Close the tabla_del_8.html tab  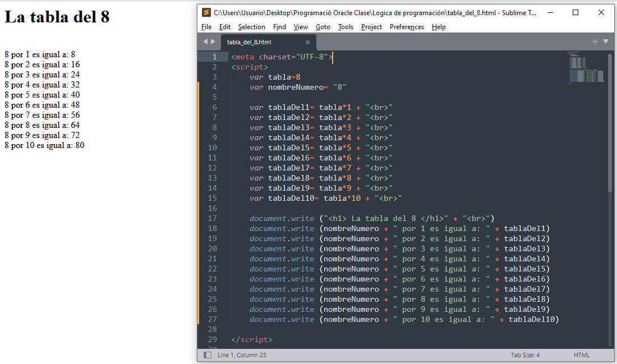307,42
